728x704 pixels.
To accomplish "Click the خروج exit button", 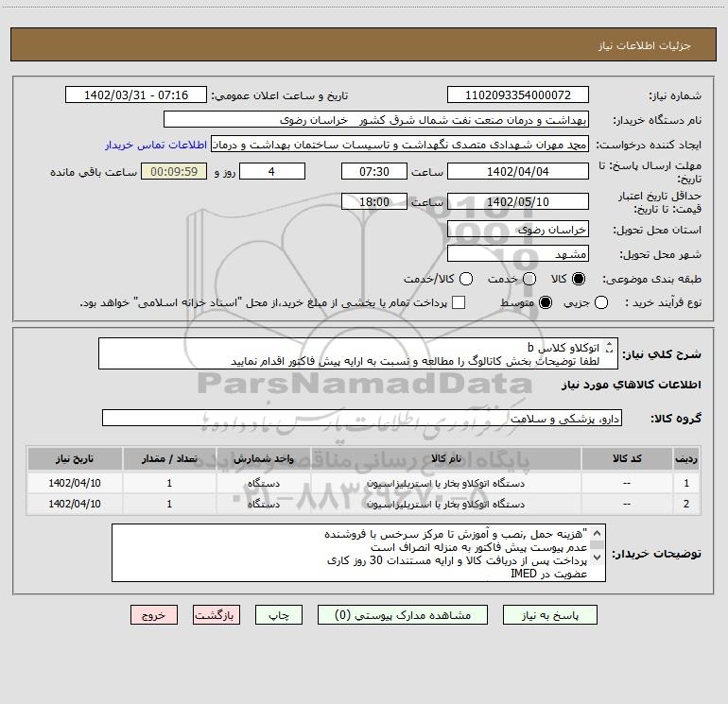I will coord(154,615).
